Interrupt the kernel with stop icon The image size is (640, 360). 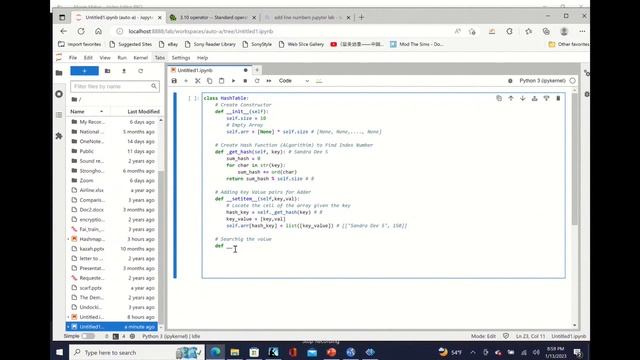click(245, 81)
